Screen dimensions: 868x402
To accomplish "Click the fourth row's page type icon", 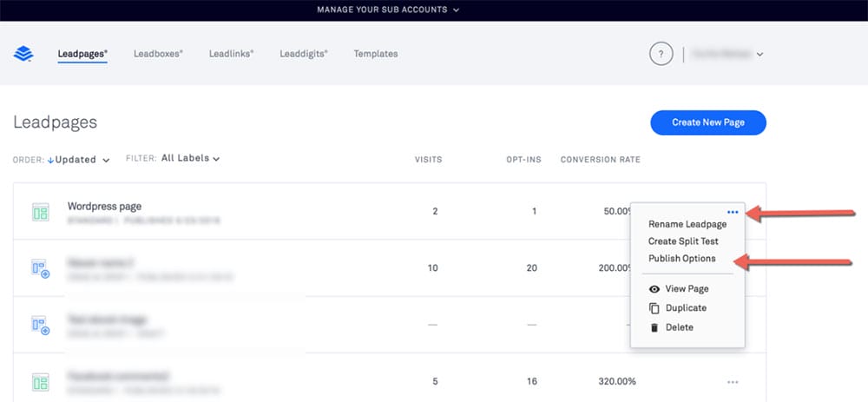I will click(x=40, y=381).
